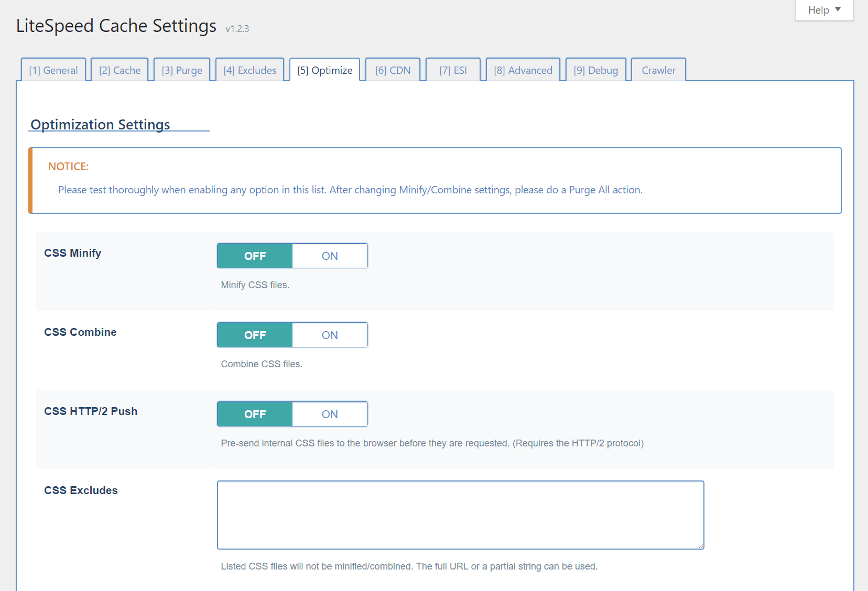Focus the CSS Excludes text area
868x591 pixels.
[x=461, y=515]
